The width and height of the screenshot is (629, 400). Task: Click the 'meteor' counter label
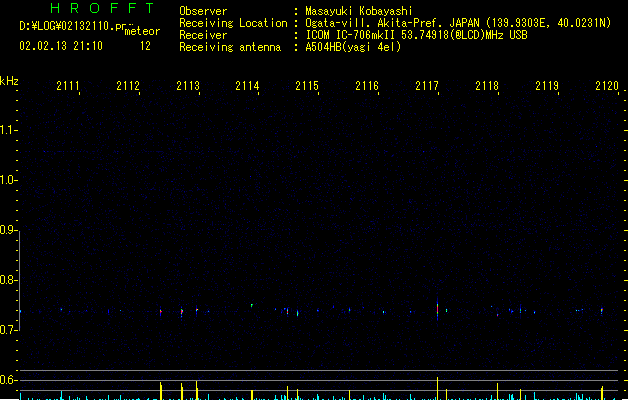pyautogui.click(x=142, y=31)
